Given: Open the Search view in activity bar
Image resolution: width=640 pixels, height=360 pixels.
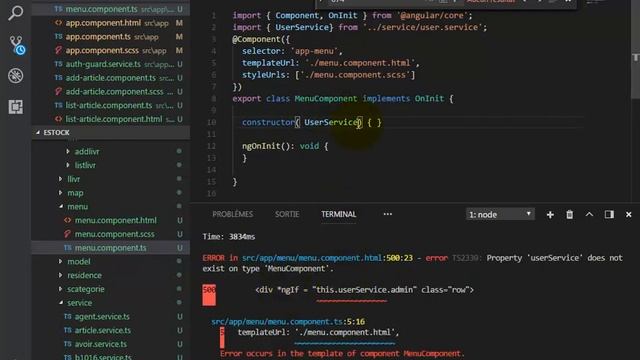Looking at the screenshot, I should (x=16, y=13).
